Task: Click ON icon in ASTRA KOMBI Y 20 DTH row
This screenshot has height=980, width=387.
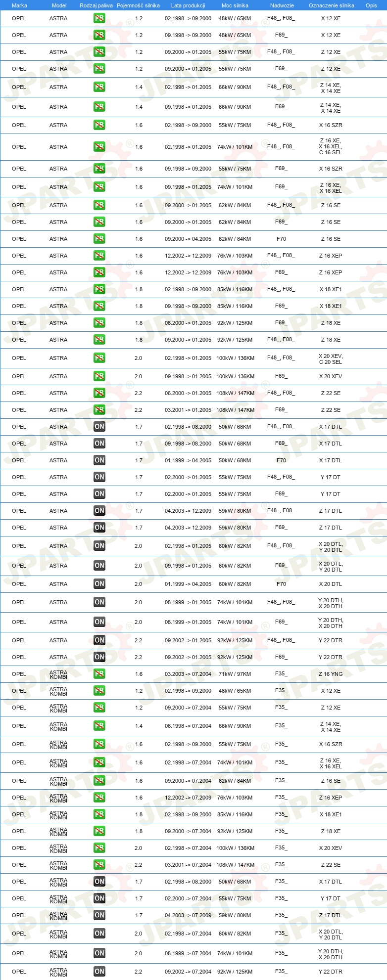Action: (99, 953)
